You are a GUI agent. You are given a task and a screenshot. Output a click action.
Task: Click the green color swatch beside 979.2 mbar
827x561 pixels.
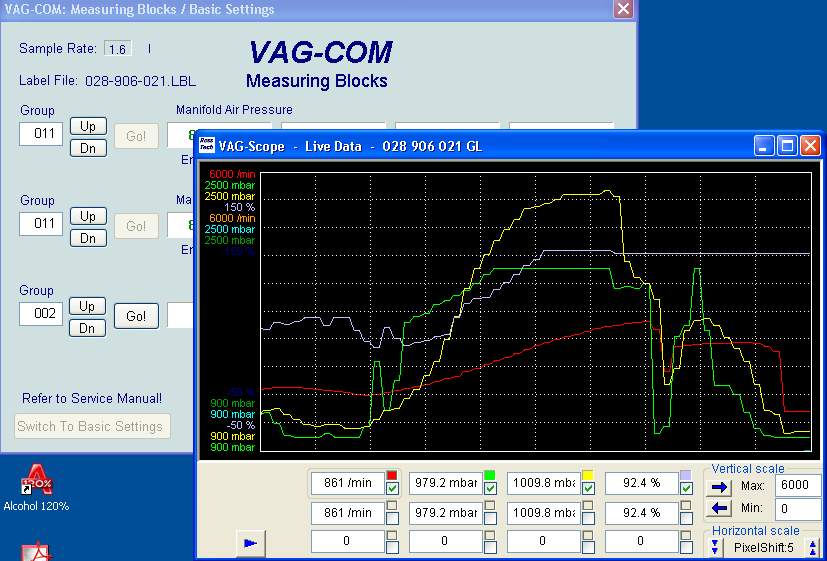(490, 476)
